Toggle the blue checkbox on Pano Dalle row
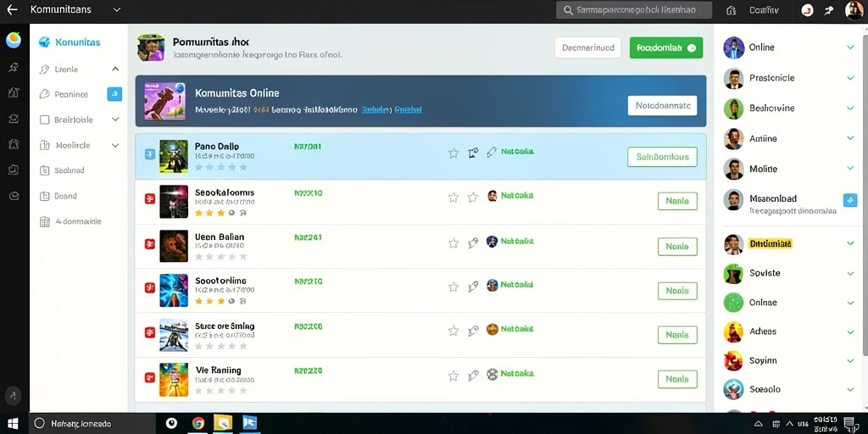Screen dimensions: 868x434 (x=149, y=154)
